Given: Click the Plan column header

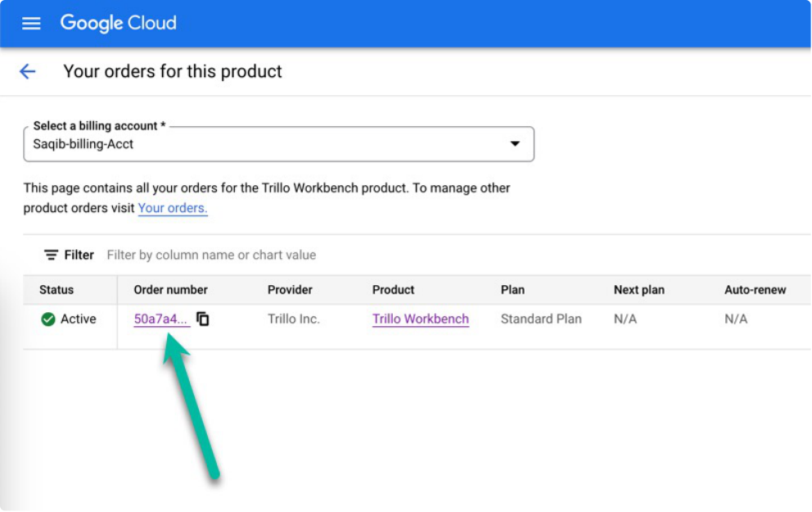Looking at the screenshot, I should click(512, 290).
